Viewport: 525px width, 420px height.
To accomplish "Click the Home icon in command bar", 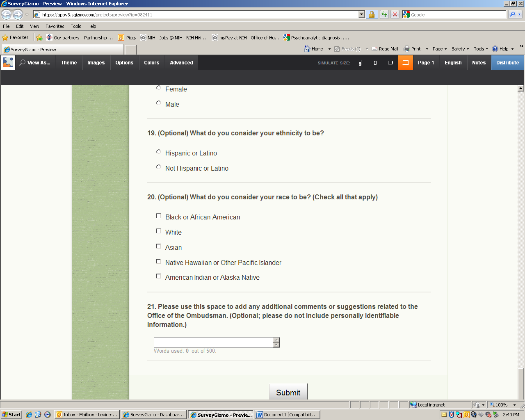I will tap(314, 49).
